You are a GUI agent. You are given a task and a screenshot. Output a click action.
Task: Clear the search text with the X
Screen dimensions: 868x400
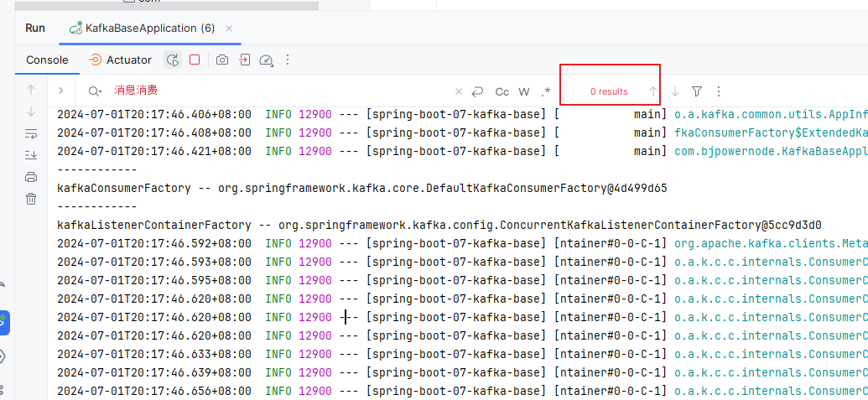pyautogui.click(x=459, y=91)
